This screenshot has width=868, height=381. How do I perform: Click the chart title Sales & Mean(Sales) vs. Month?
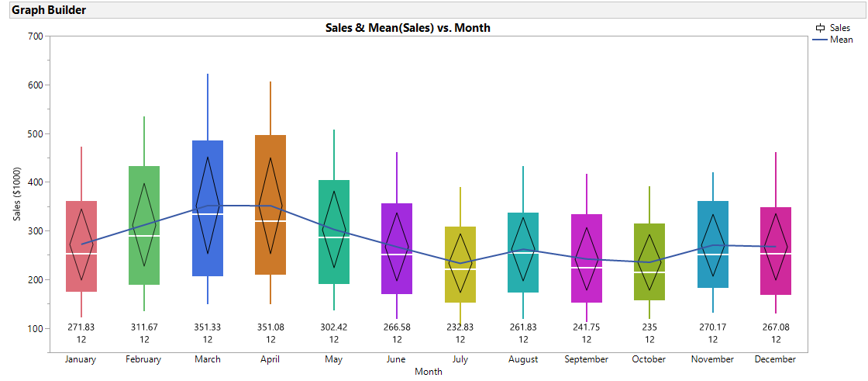pyautogui.click(x=408, y=28)
